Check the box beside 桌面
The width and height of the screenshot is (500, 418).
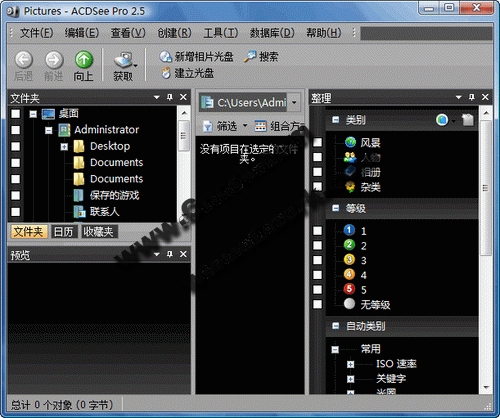(x=16, y=114)
